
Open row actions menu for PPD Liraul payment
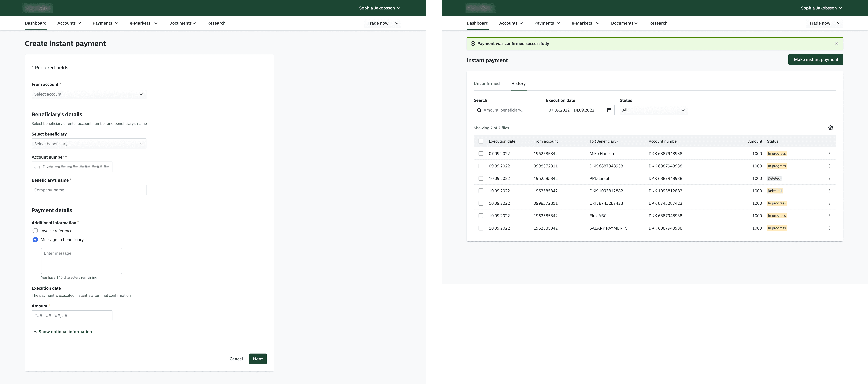tap(830, 179)
